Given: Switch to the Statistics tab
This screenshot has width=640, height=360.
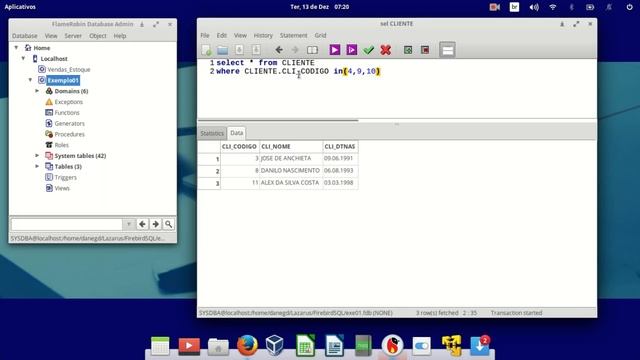Looking at the screenshot, I should (x=212, y=133).
